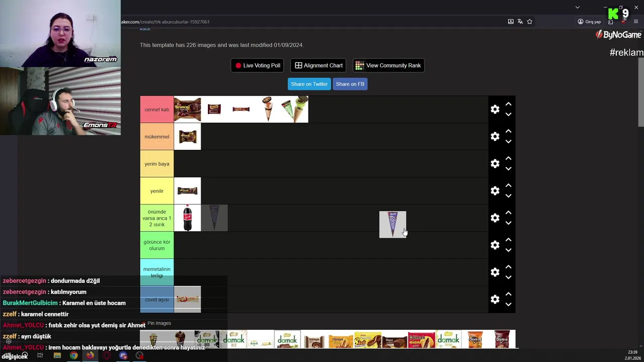This screenshot has width=644, height=362.
Task: Open settings gear for görünce kör olurum tier
Action: [x=495, y=245]
